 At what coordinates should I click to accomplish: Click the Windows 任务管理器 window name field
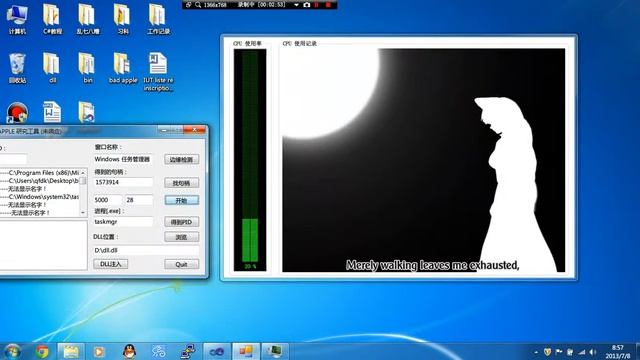point(123,159)
